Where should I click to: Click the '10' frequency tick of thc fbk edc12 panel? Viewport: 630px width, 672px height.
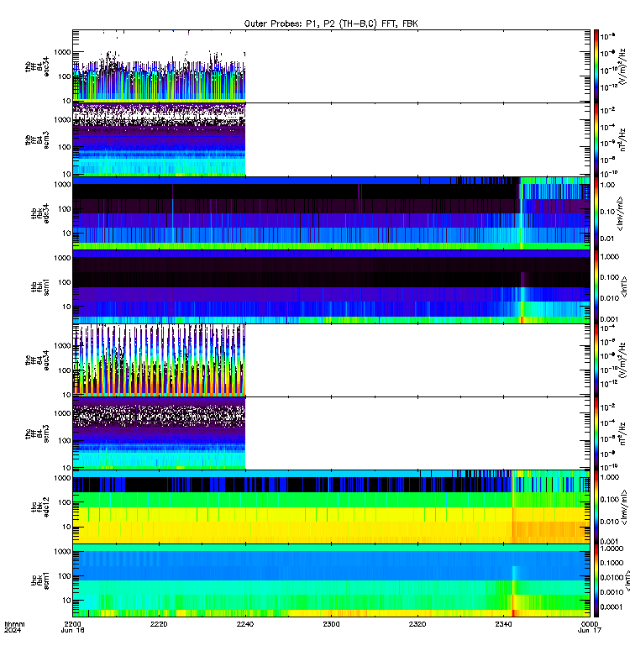[x=67, y=527]
